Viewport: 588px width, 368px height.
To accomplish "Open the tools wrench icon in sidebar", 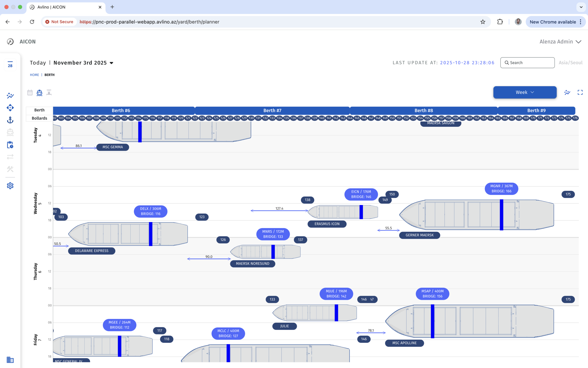I will pyautogui.click(x=10, y=169).
